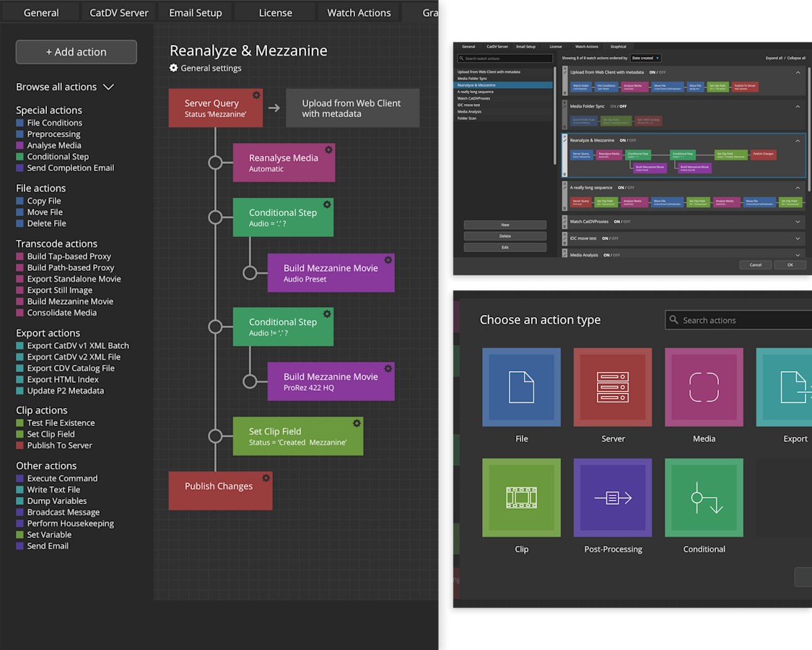Screen dimensions: 812x650
Task: Choose the Conditional action type tile
Action: (x=704, y=498)
